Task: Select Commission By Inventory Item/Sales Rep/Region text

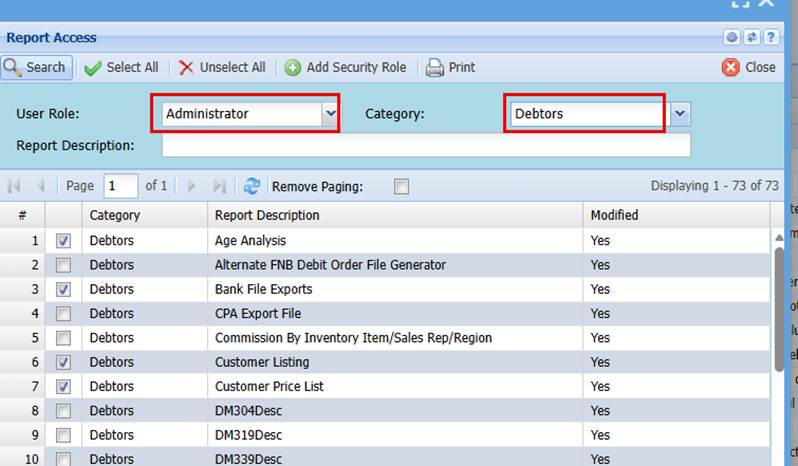Action: 354,338
